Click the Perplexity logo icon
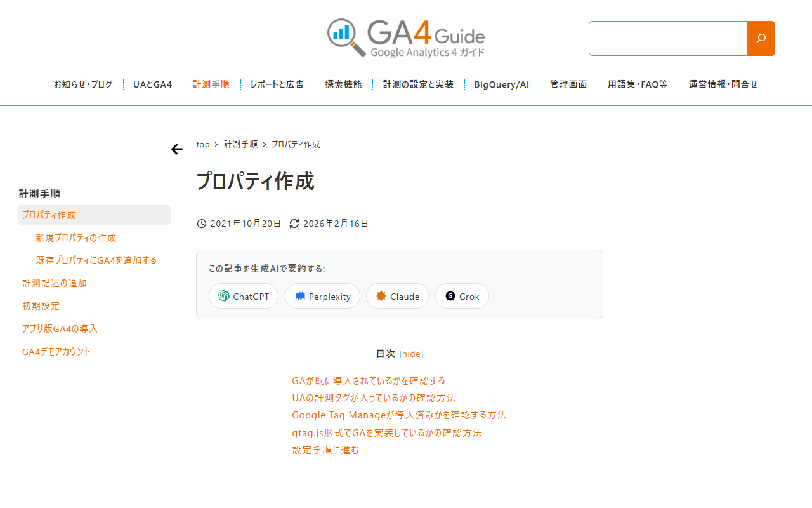The image size is (812, 508). [300, 296]
